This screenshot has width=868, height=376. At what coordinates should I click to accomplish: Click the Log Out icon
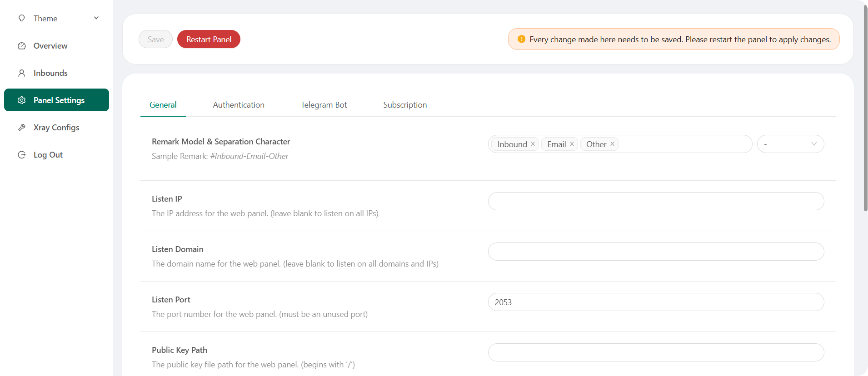click(x=21, y=155)
